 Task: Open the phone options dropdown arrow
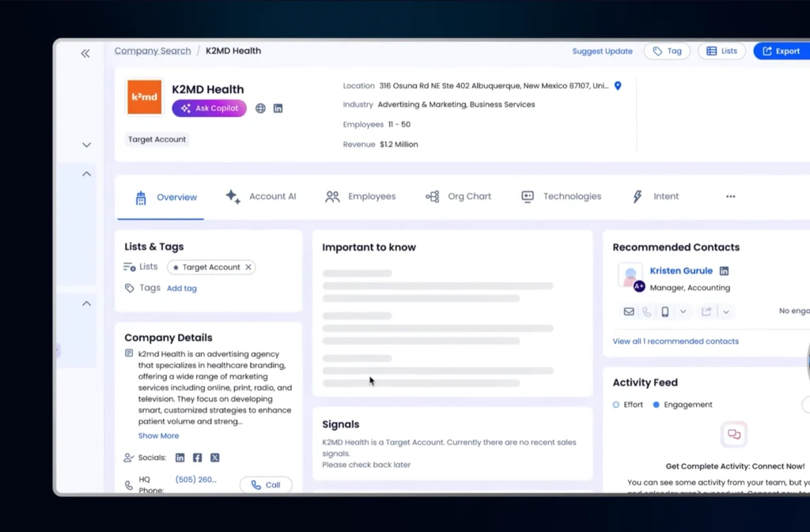click(683, 311)
